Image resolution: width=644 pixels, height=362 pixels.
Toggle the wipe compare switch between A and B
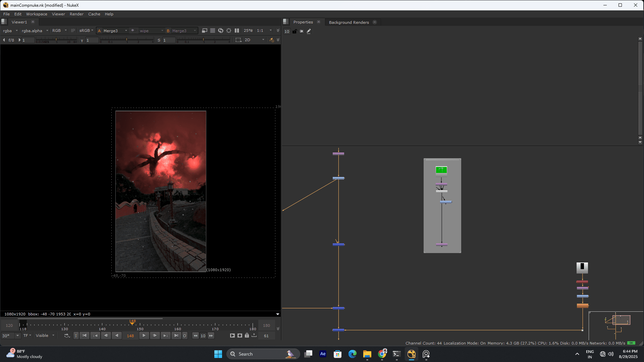click(133, 31)
